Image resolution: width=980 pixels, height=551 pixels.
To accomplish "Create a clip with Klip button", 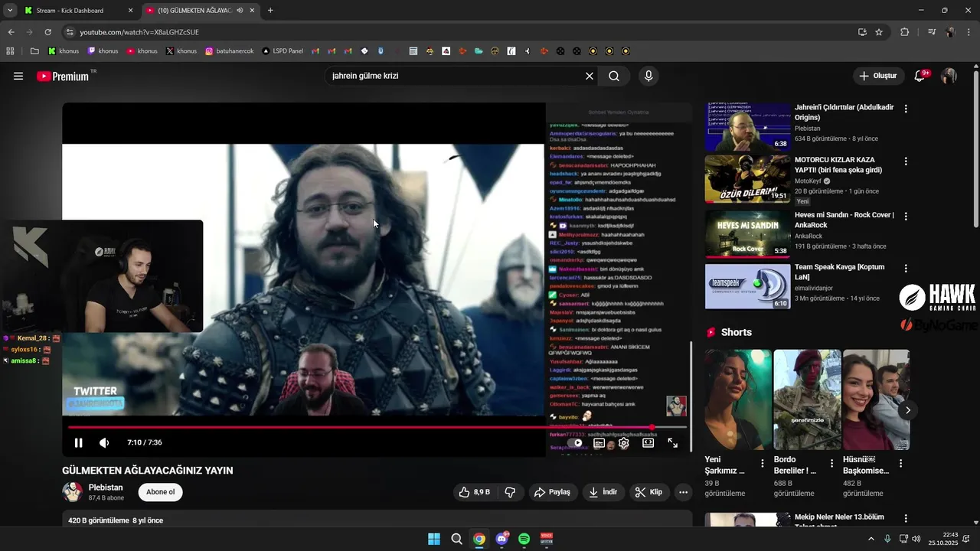I will coord(648,492).
